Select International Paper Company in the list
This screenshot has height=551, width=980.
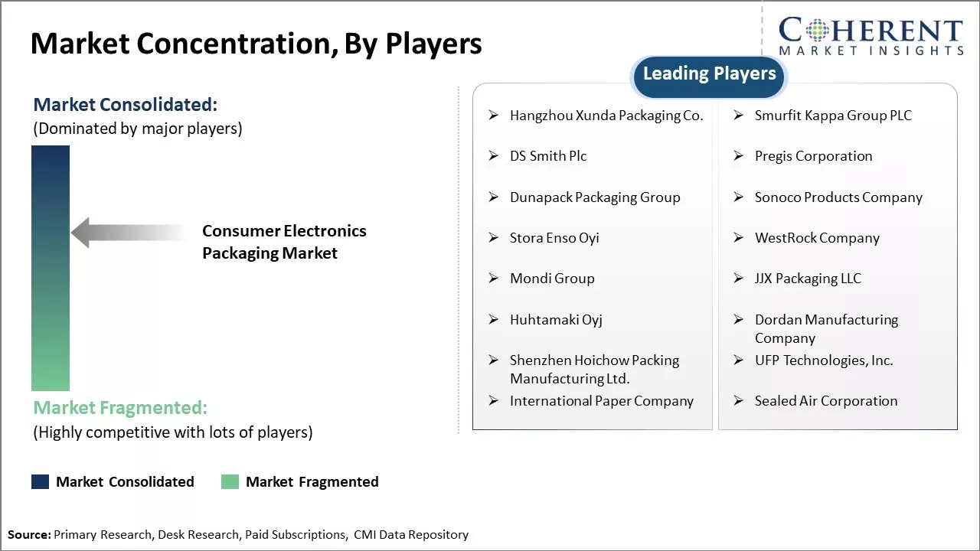pos(601,401)
